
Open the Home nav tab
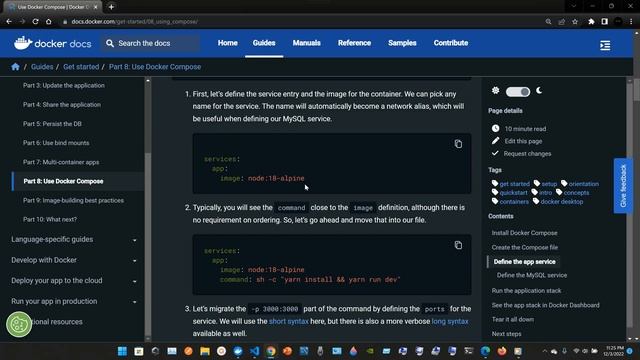pyautogui.click(x=227, y=43)
